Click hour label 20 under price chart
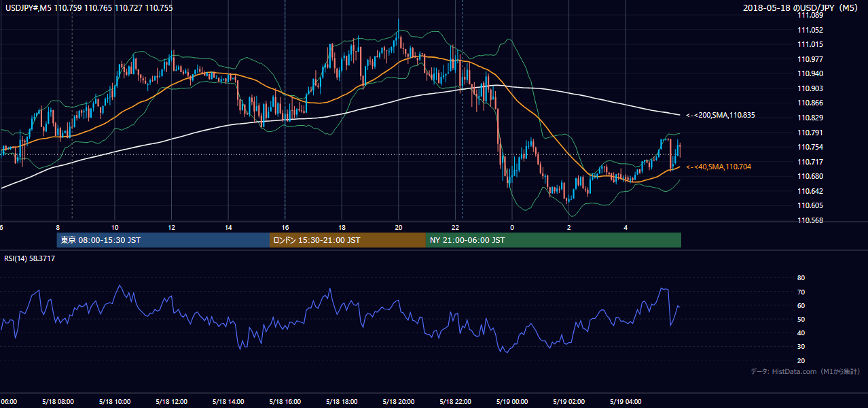The image size is (868, 408). tap(399, 228)
